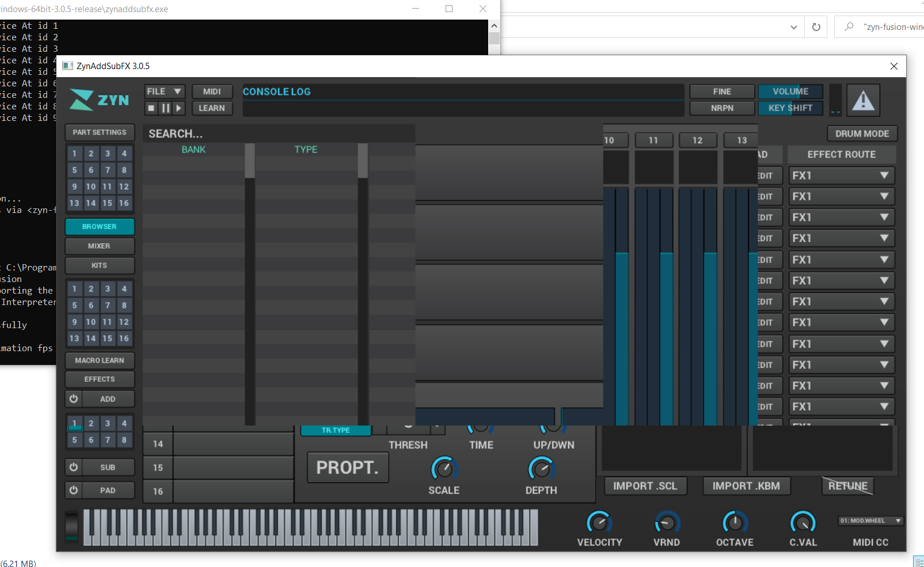Click a key on the virtual piano keyboard
This screenshot has width=924, height=567.
click(311, 527)
